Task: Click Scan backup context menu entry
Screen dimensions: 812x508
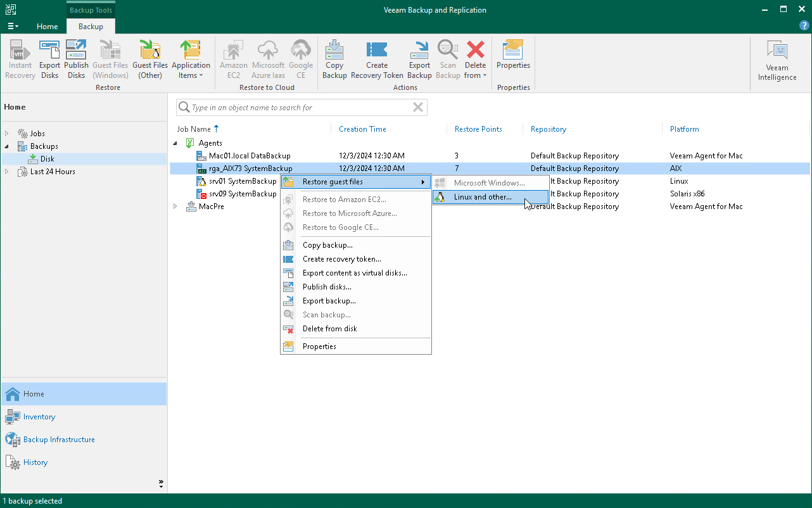Action: pyautogui.click(x=355, y=315)
